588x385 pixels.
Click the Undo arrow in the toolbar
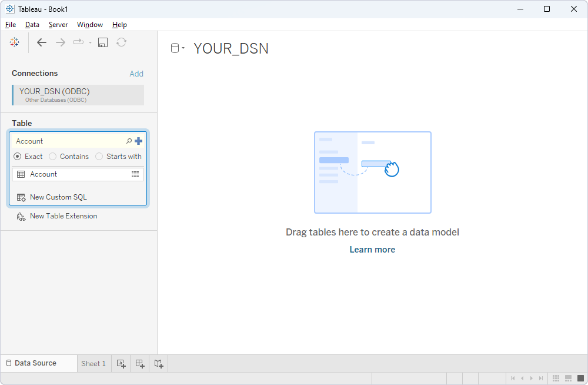(x=41, y=42)
